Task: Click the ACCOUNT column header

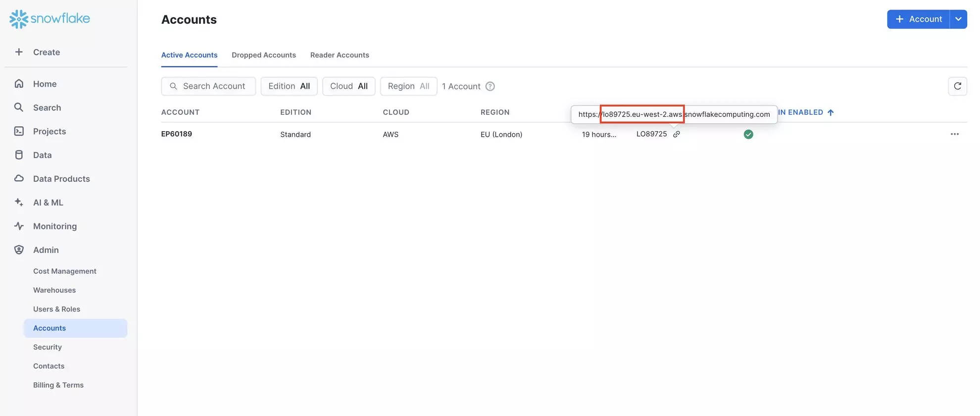Action: click(180, 112)
